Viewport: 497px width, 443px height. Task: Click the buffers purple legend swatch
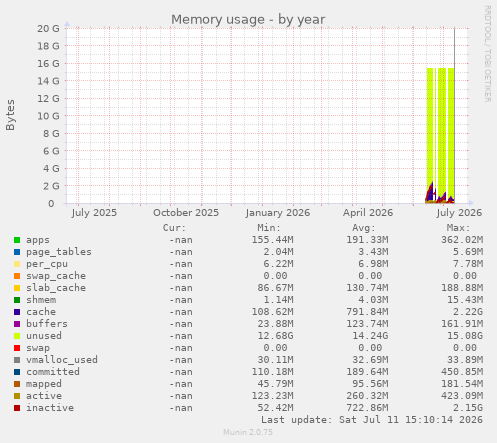17,324
